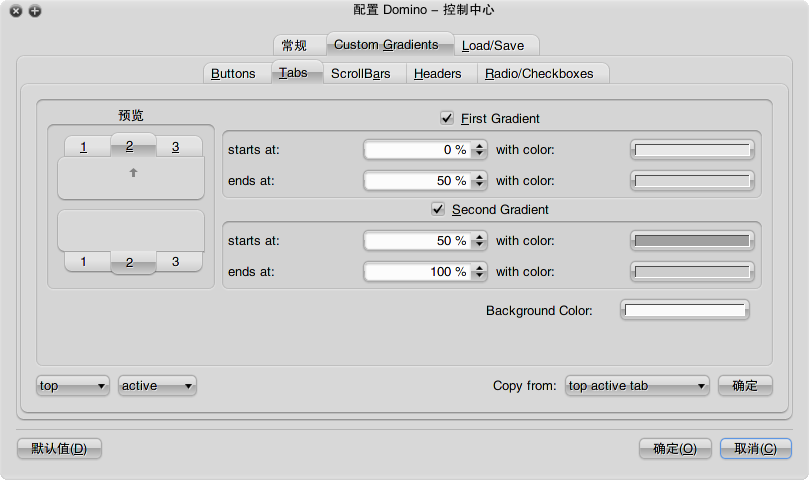
Task: Click First Gradient starts at percentage field
Action: 418,150
